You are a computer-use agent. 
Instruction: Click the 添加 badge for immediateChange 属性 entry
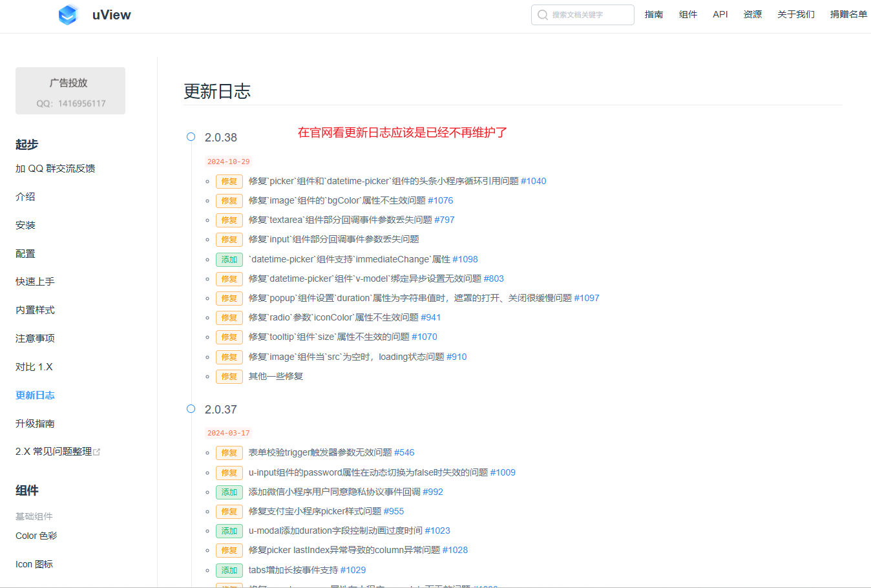tap(229, 259)
